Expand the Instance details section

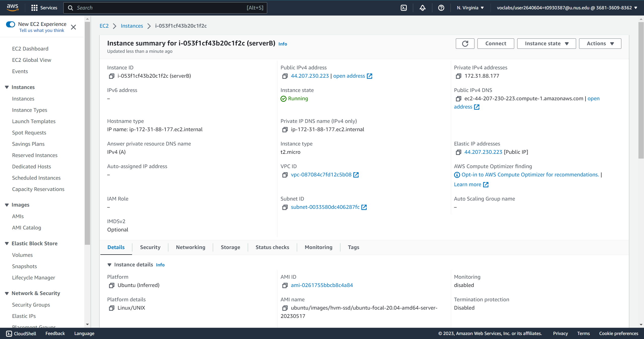point(110,265)
